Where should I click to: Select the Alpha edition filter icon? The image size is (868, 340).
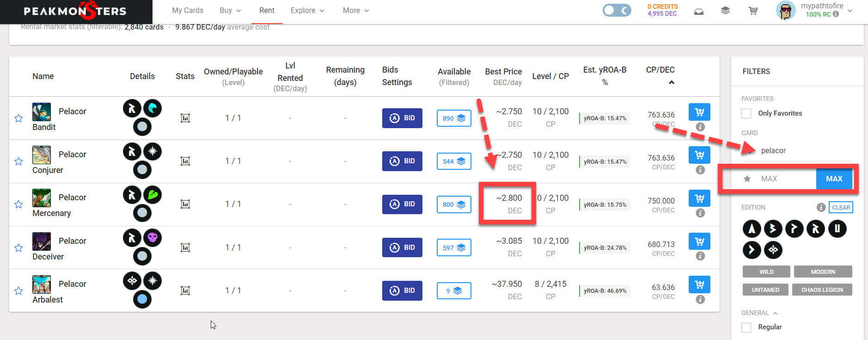(x=752, y=229)
